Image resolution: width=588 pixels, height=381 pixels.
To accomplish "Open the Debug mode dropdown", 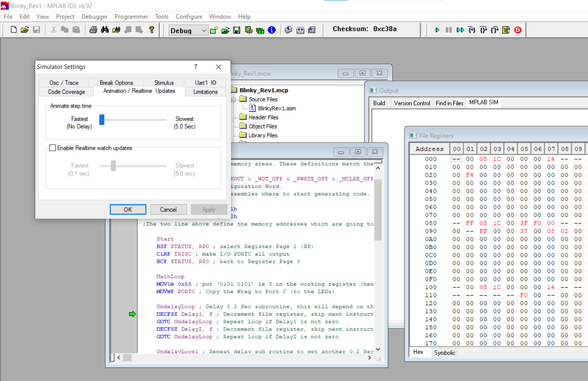I will (x=204, y=30).
